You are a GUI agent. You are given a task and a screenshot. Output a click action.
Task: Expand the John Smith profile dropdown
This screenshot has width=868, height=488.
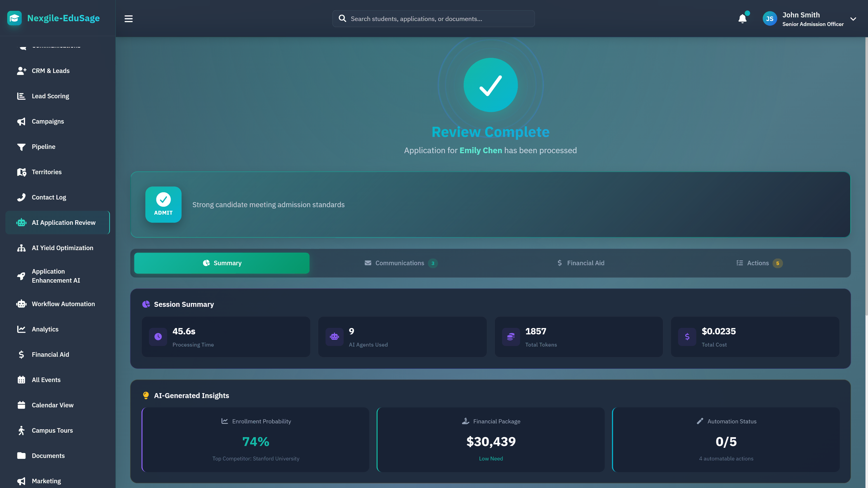853,19
